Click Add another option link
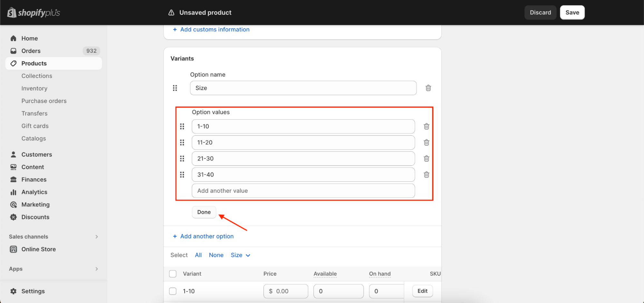This screenshot has height=303, width=644. [207, 236]
